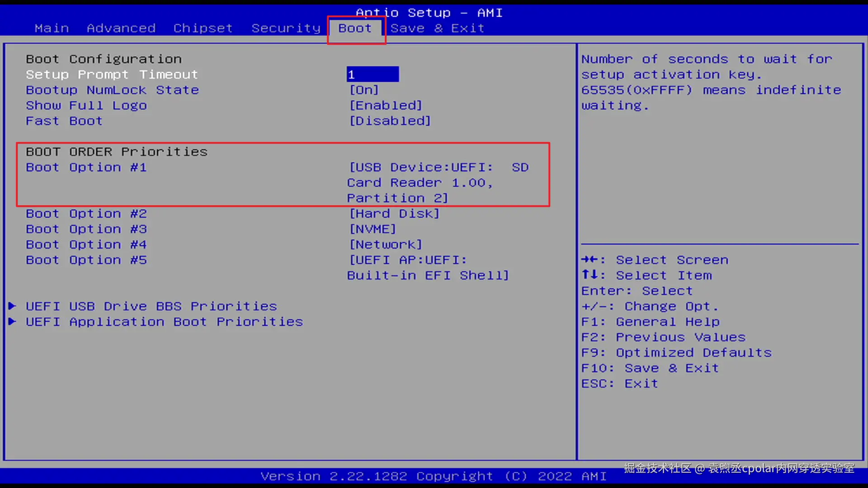
Task: Open Boot Option #5 UEFI AP dropdown
Action: [427, 267]
